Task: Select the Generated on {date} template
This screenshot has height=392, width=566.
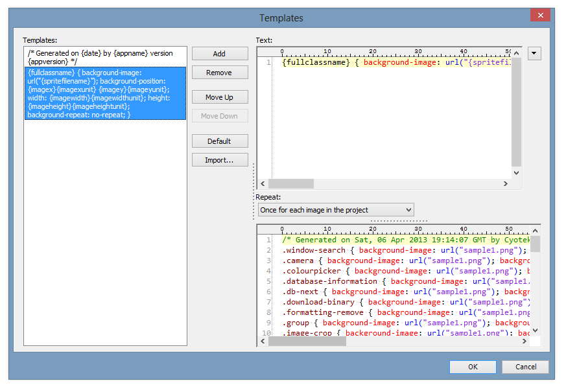Action: pos(106,57)
